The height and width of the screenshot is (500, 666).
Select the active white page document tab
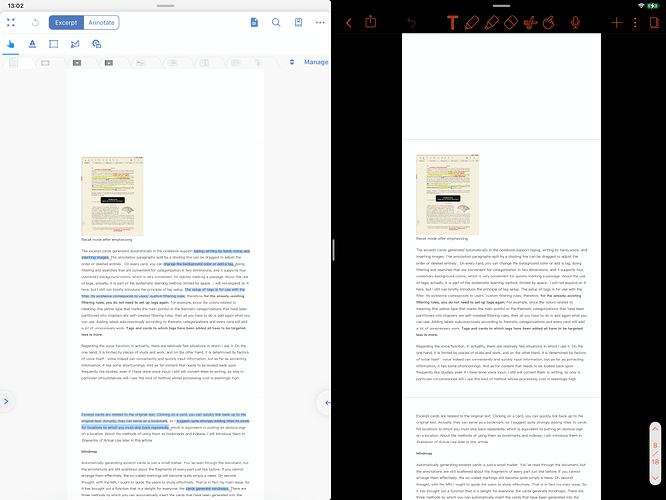pos(14,63)
